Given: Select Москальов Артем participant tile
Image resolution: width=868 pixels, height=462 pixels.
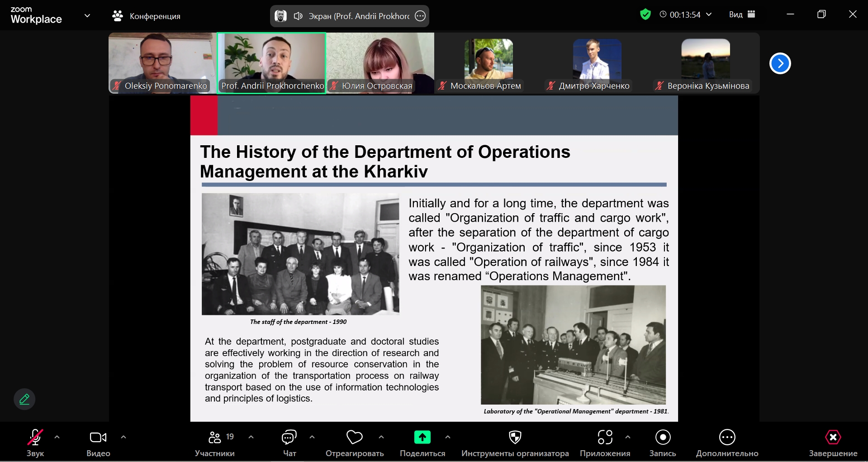Looking at the screenshot, I should point(489,63).
